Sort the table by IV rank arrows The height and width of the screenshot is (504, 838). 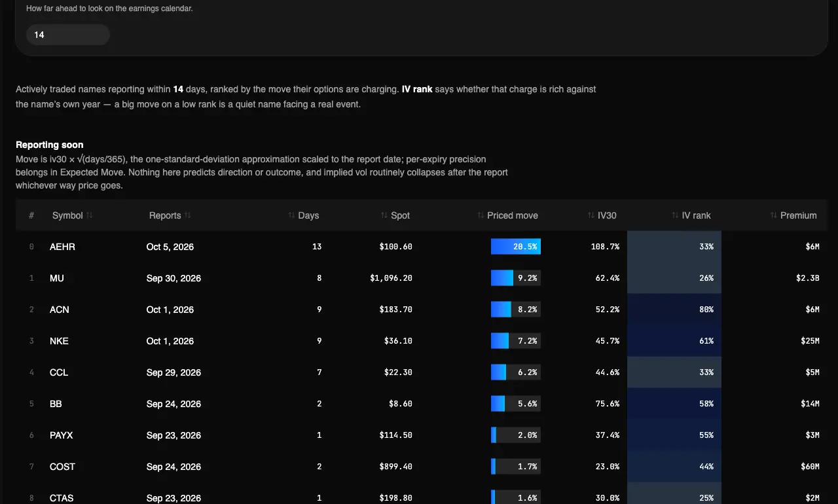(676, 215)
